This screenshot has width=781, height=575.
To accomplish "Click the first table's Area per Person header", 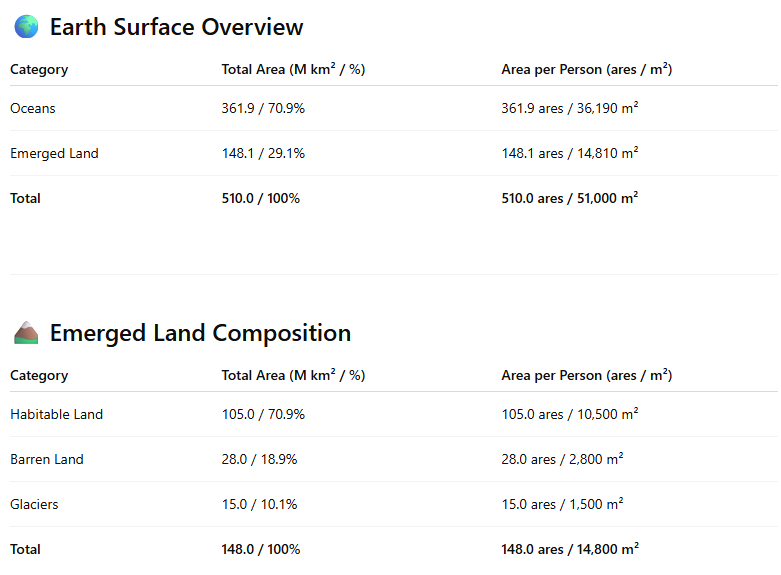I will (586, 69).
